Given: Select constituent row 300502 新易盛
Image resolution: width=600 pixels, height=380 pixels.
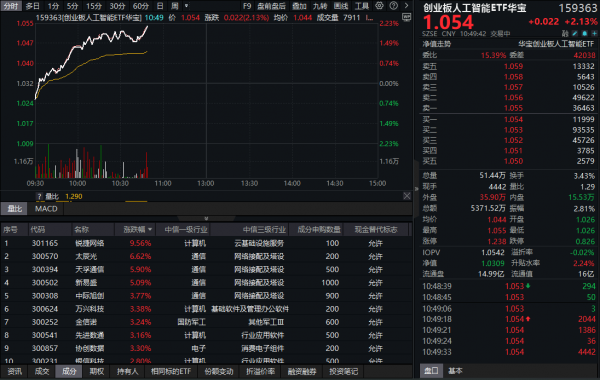Looking at the screenshot, I should coord(206,283).
